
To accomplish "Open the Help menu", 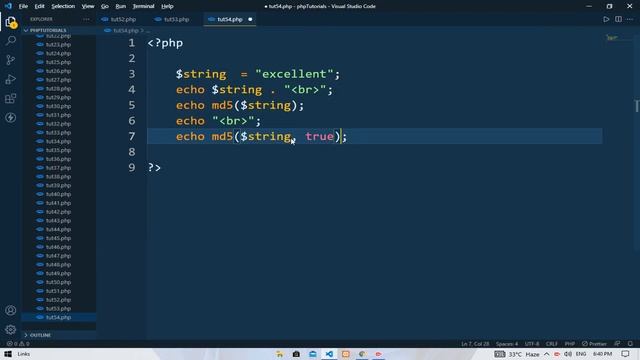I will [x=167, y=6].
